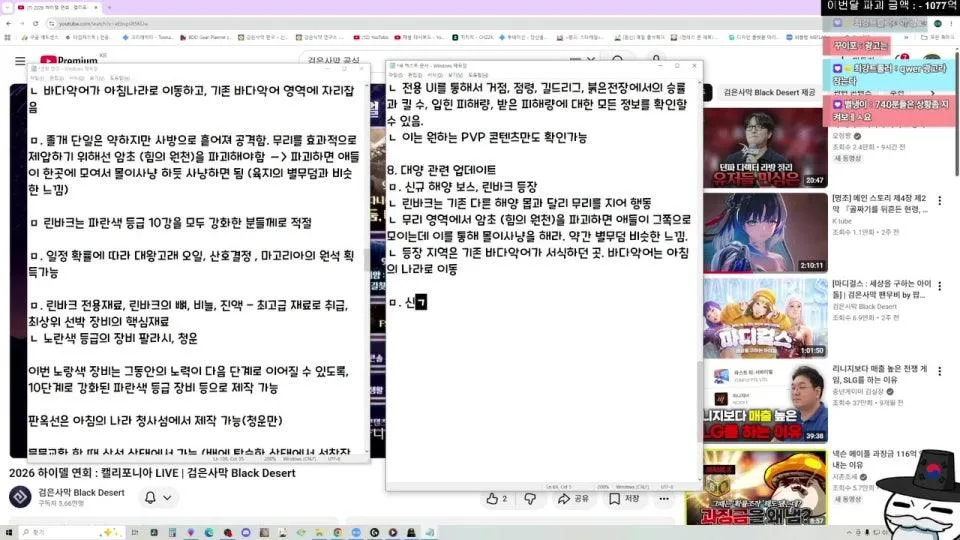Open 보기 menu in right Notepad window

[x=456, y=75]
